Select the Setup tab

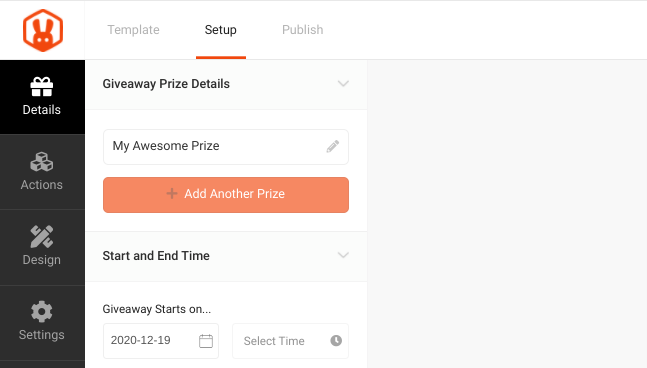click(221, 30)
